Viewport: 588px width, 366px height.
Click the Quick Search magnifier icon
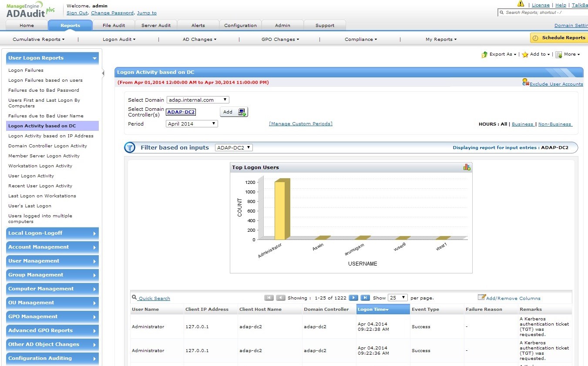(x=134, y=298)
